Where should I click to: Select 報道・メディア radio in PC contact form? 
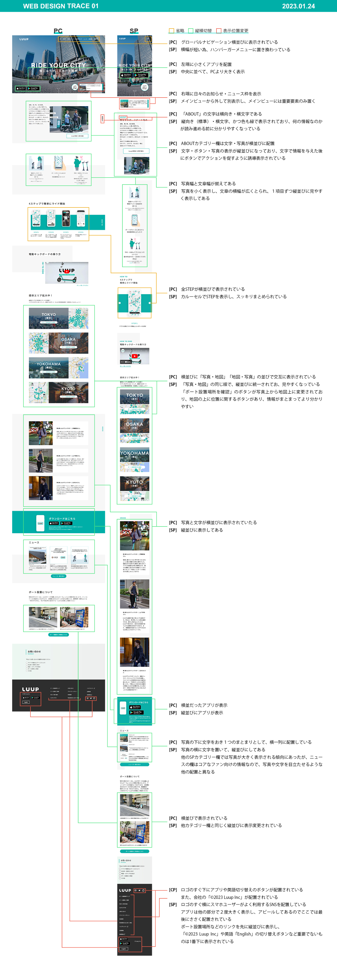27,667
